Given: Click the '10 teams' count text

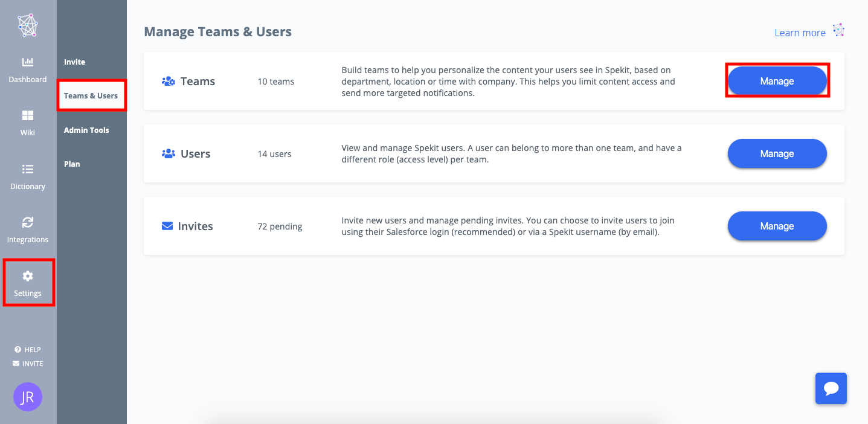Looking at the screenshot, I should (x=275, y=81).
